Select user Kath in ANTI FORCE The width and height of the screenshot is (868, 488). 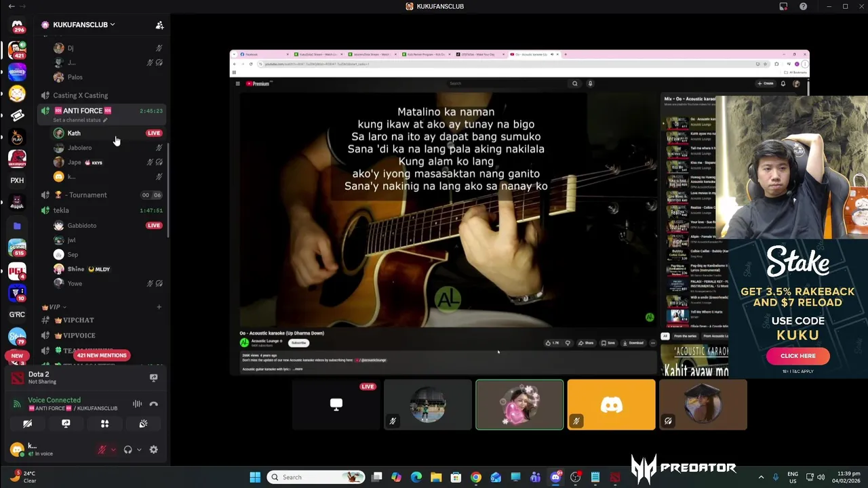pyautogui.click(x=74, y=134)
